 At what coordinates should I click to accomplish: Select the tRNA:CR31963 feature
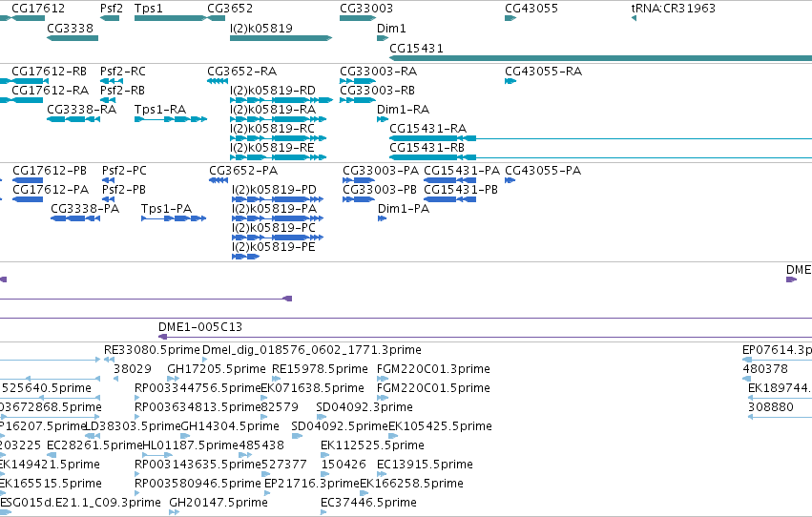[x=634, y=18]
